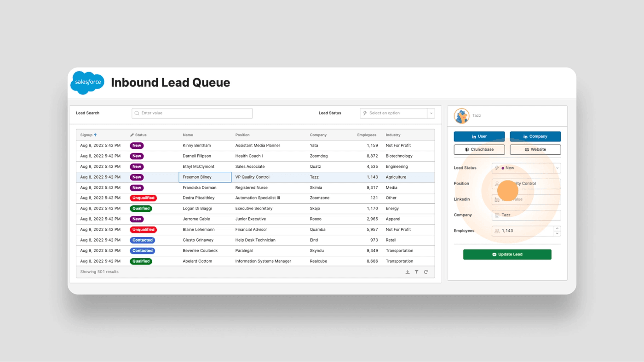
Task: Open table filter via funnel icon
Action: (417, 272)
